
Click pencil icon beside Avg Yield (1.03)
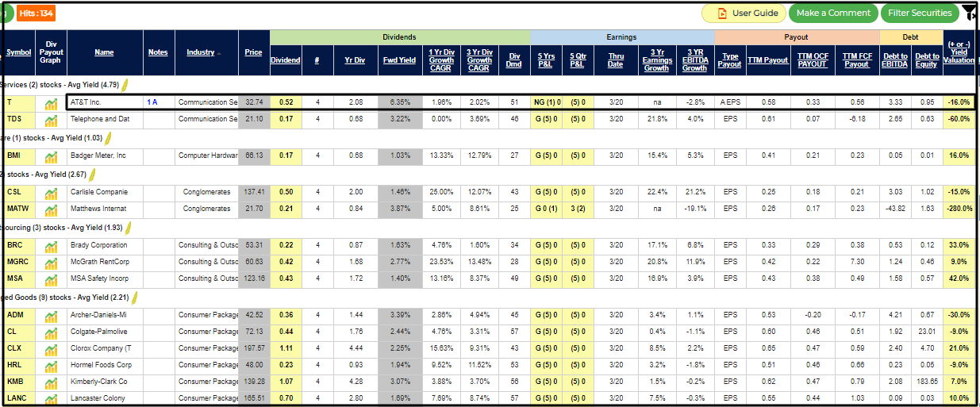tap(109, 138)
